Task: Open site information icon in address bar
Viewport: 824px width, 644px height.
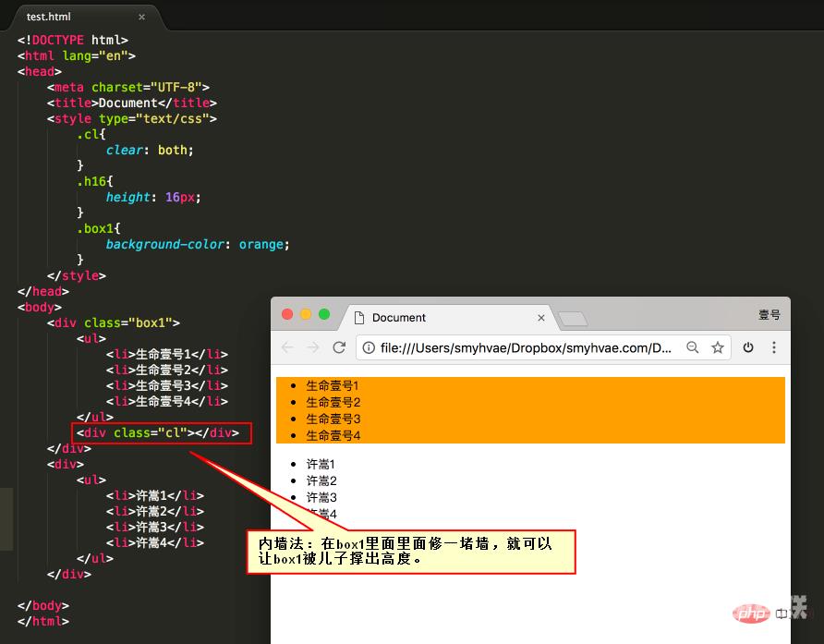Action: (369, 348)
